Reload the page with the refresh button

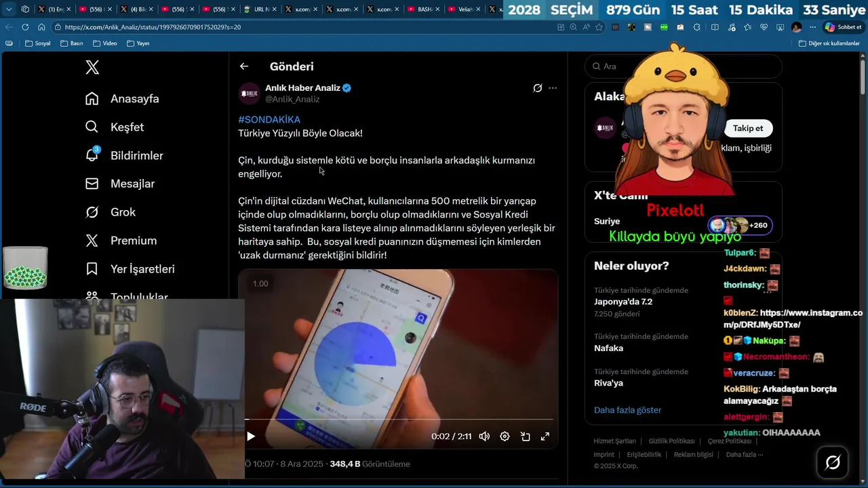(25, 27)
